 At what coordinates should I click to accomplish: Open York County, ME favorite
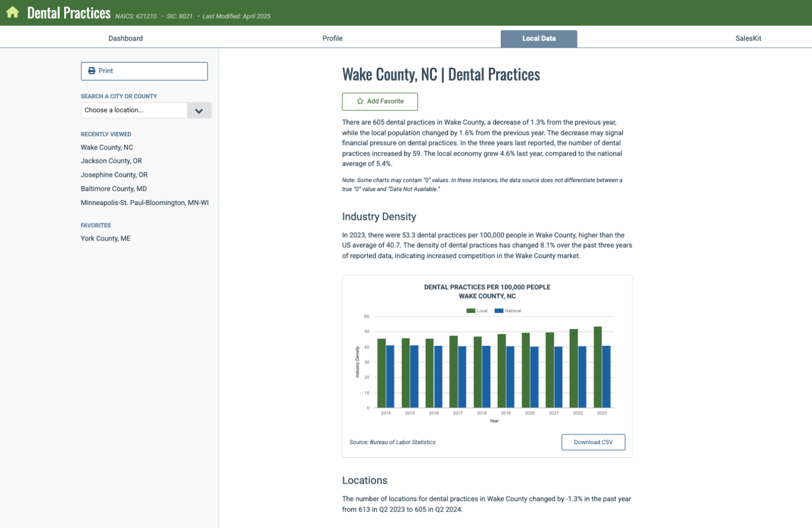tap(105, 239)
